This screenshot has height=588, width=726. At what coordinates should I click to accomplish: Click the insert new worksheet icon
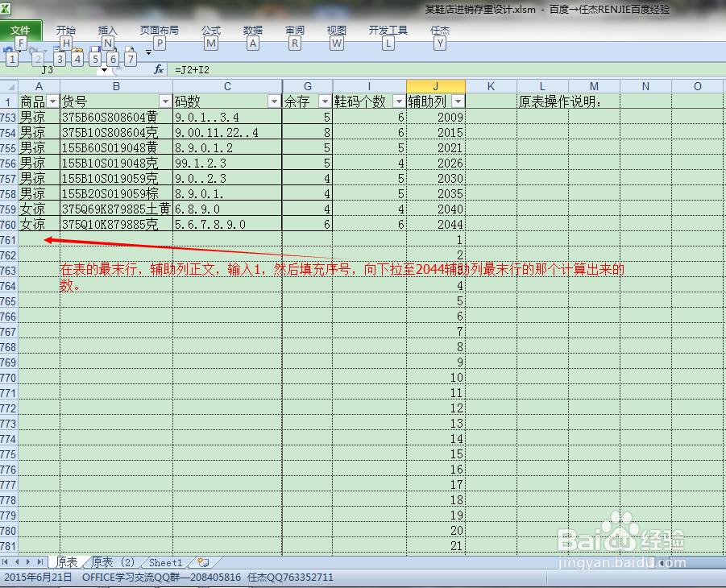tap(204, 562)
